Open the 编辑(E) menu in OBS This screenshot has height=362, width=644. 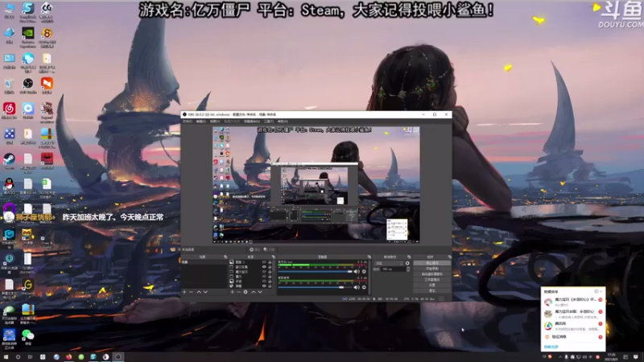pos(200,121)
